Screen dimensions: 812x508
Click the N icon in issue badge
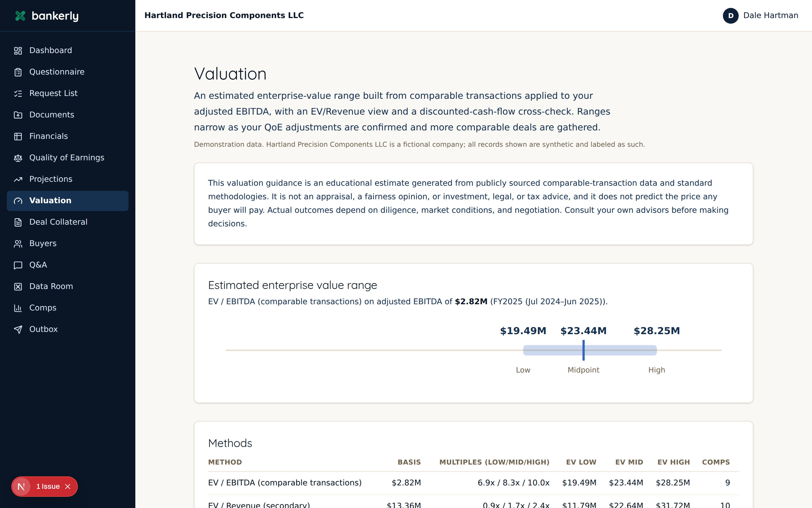(21, 487)
